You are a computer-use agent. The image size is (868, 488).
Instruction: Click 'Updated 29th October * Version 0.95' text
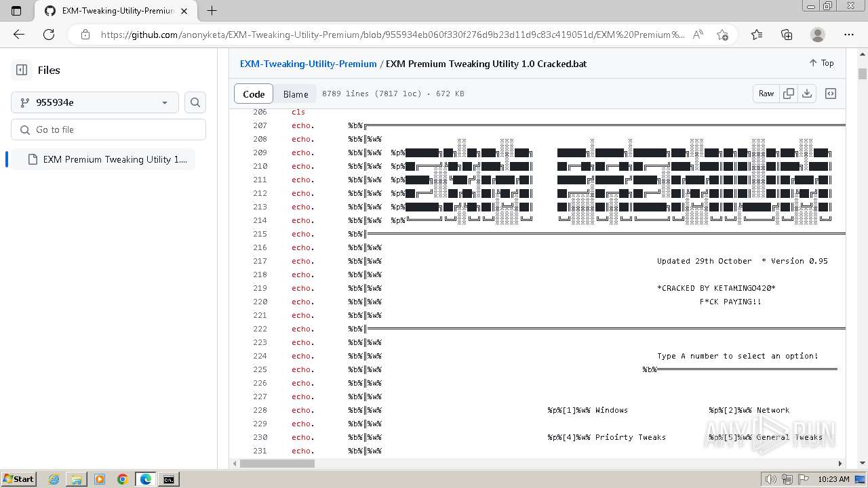[742, 261]
